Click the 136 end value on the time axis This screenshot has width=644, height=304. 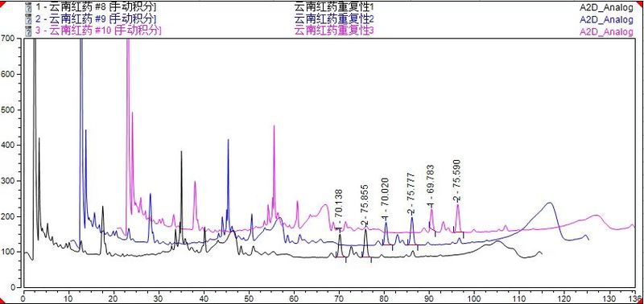pos(635,299)
